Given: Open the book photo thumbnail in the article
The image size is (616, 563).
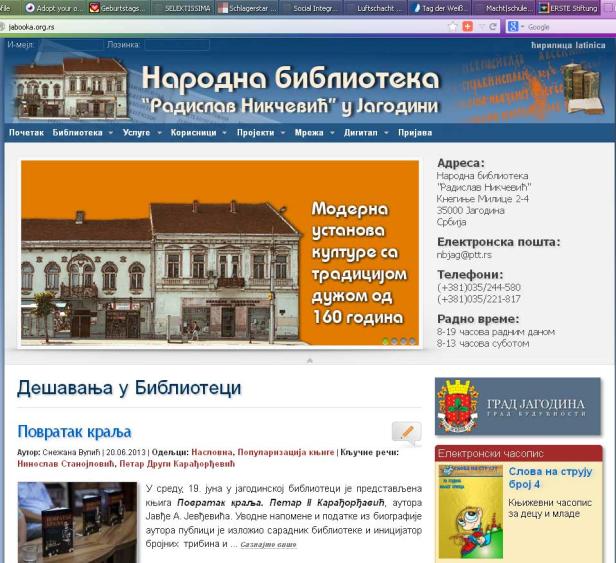Looking at the screenshot, I should tap(77, 523).
